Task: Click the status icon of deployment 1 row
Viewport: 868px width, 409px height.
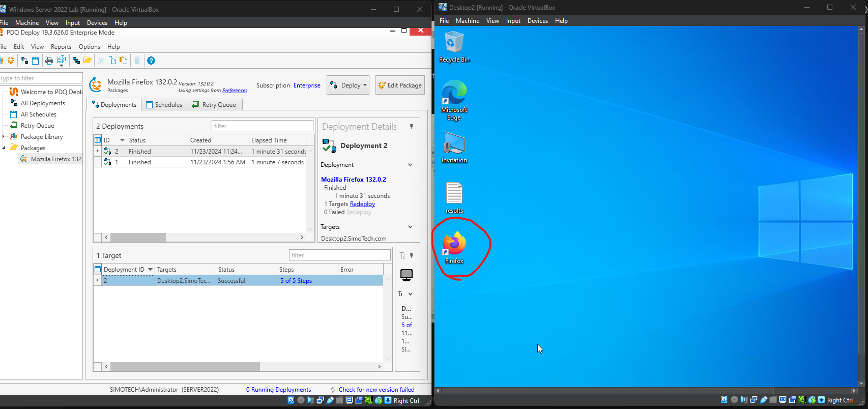Action: (107, 162)
